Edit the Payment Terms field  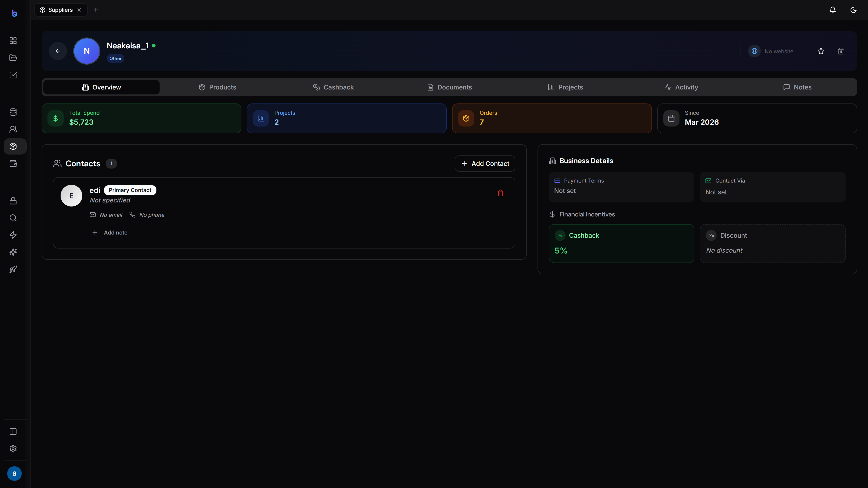point(621,187)
